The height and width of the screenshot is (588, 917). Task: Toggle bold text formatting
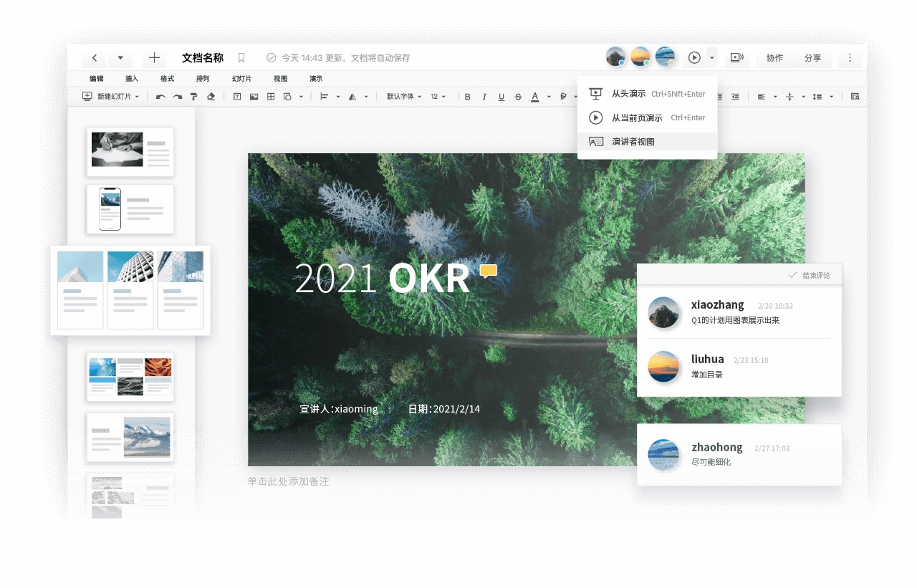click(x=468, y=97)
